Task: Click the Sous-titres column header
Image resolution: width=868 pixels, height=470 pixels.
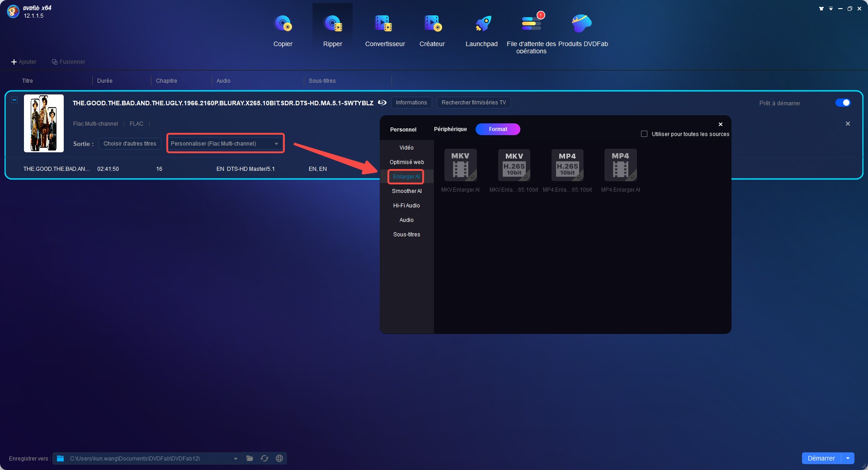Action: (322, 81)
